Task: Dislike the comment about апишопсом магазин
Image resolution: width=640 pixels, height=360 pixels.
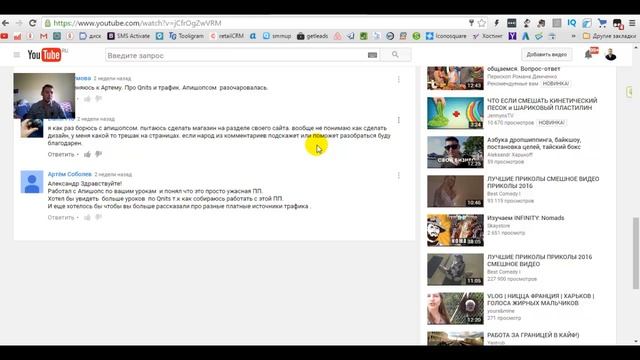Action: point(99,154)
